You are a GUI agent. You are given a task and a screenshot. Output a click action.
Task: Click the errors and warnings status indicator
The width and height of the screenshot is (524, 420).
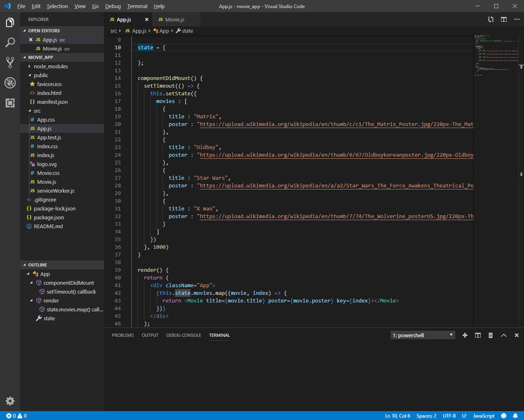[x=17, y=416]
